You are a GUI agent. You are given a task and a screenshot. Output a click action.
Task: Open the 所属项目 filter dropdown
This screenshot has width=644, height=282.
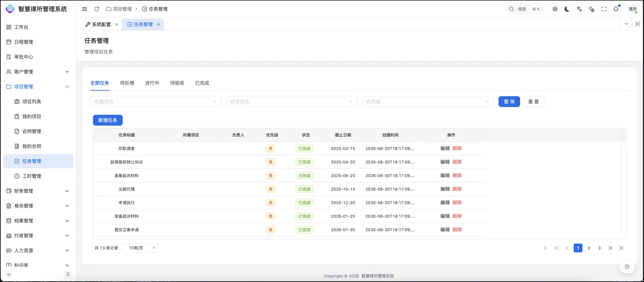pyautogui.click(x=155, y=102)
